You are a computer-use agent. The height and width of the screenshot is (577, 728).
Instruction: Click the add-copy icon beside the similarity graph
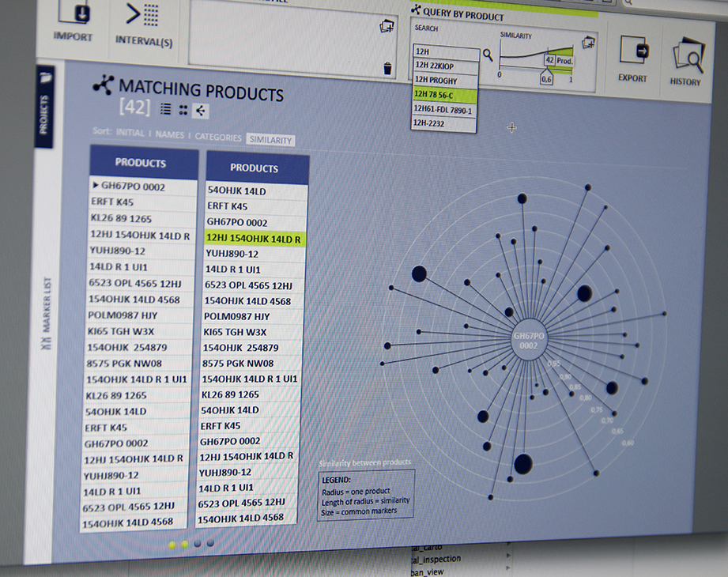[x=588, y=43]
